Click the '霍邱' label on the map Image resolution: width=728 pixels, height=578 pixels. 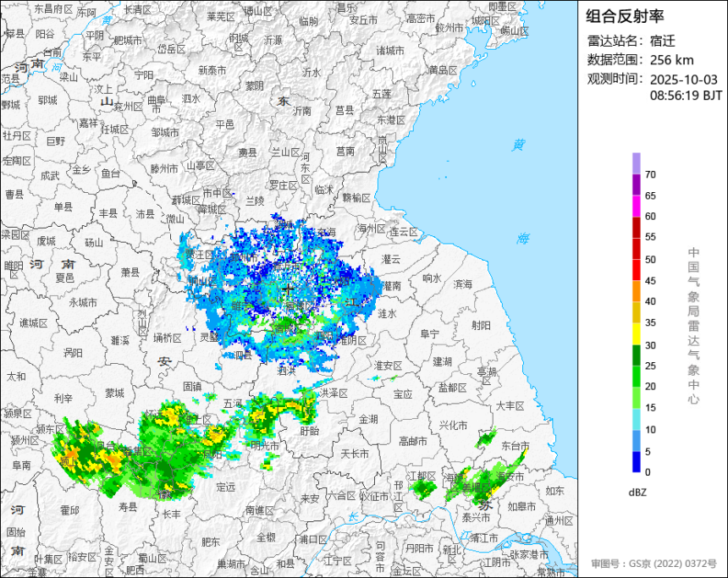(x=69, y=510)
